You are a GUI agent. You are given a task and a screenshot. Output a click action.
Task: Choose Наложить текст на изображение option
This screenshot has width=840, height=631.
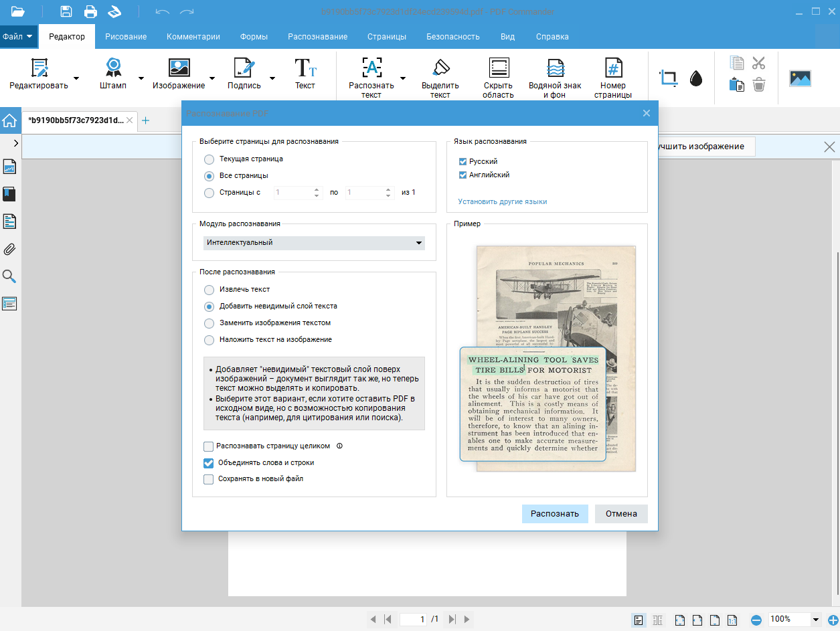coord(209,340)
